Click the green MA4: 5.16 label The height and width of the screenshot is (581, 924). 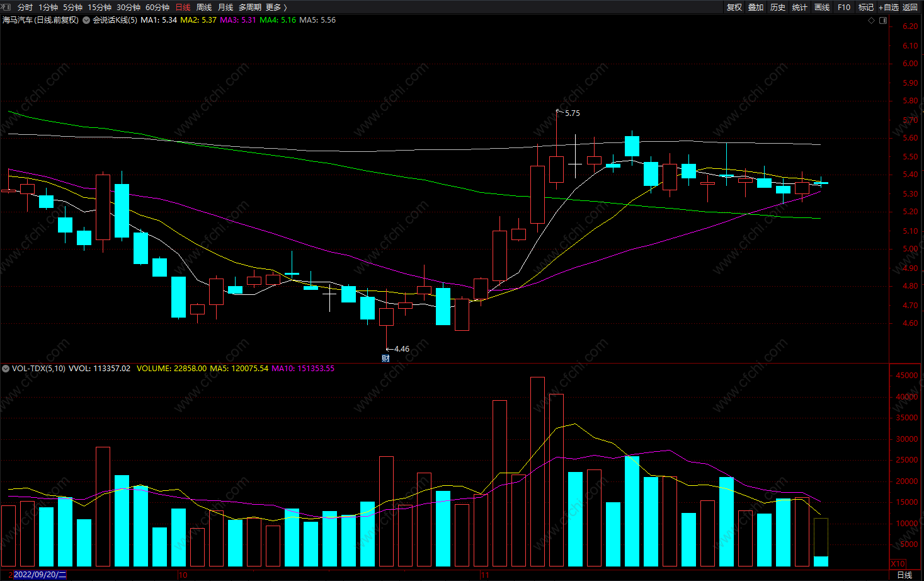(x=278, y=20)
